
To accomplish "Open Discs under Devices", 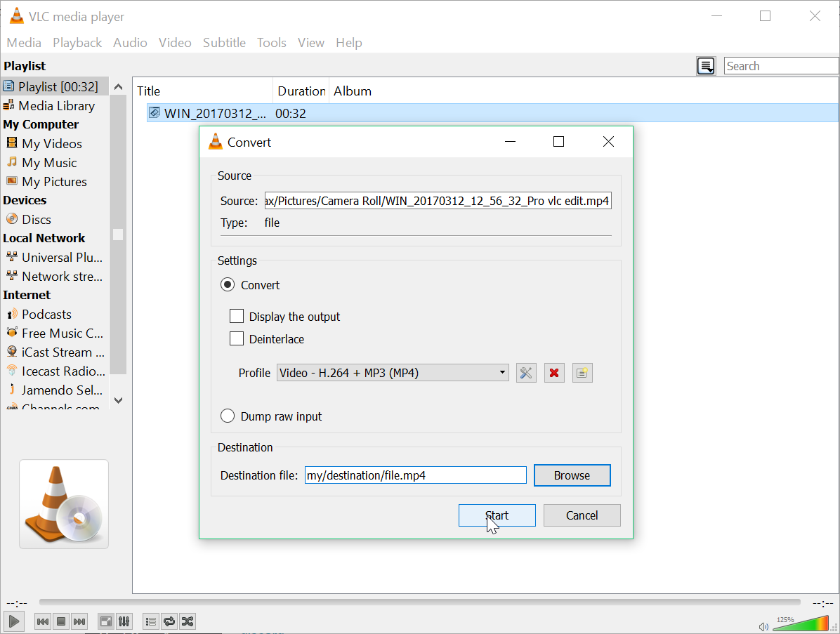I will click(x=37, y=220).
